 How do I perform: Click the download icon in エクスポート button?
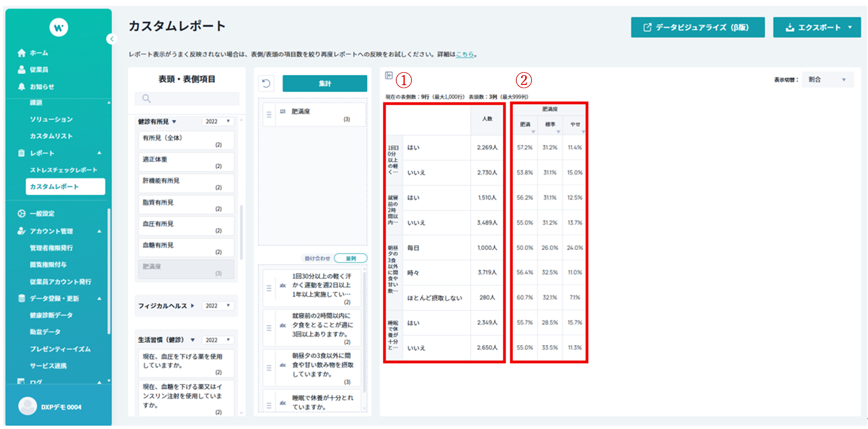click(x=790, y=28)
